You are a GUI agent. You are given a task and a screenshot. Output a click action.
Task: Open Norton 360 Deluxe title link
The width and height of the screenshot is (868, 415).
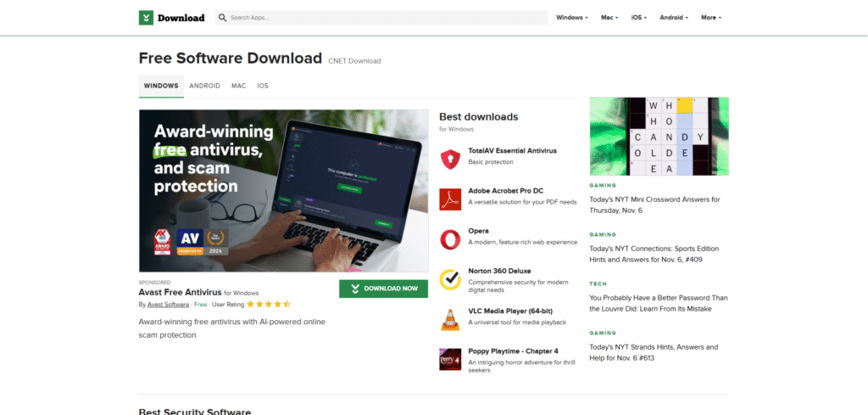click(499, 271)
